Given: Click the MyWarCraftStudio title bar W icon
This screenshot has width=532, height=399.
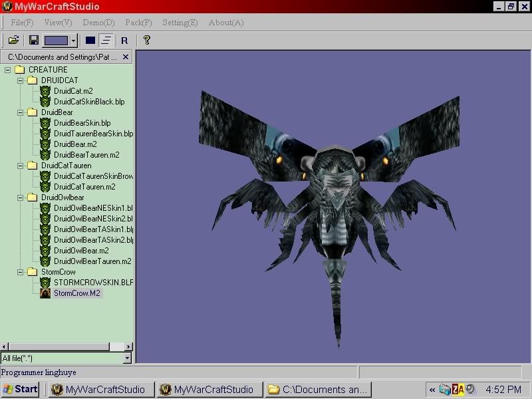Looking at the screenshot, I should point(7,7).
